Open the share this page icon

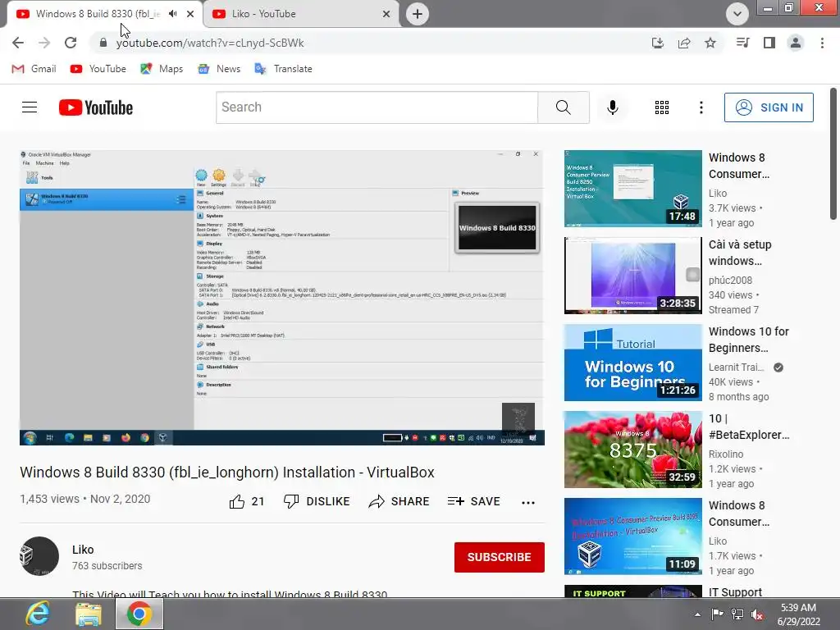pyautogui.click(x=684, y=43)
